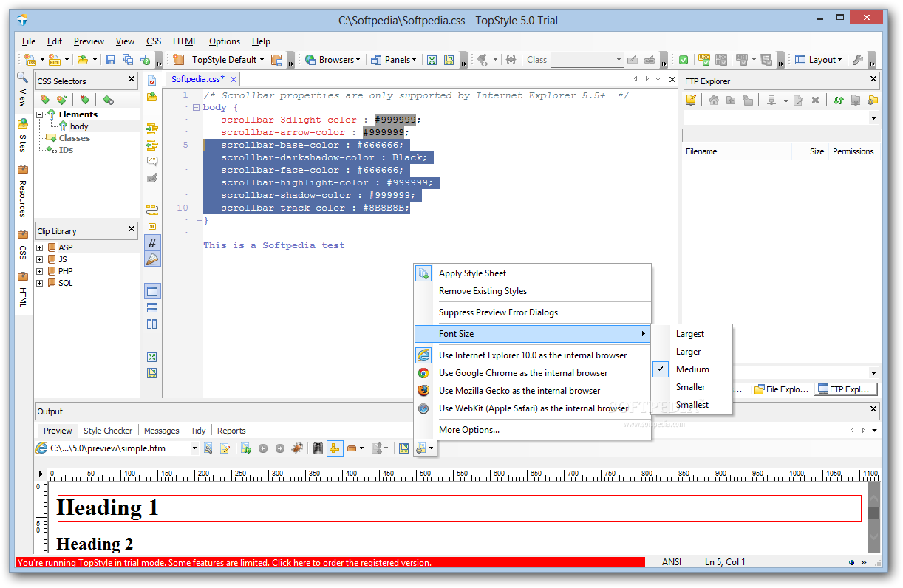The image size is (903, 588).
Task: Select the body element in CSS Selectors
Action: pos(79,126)
